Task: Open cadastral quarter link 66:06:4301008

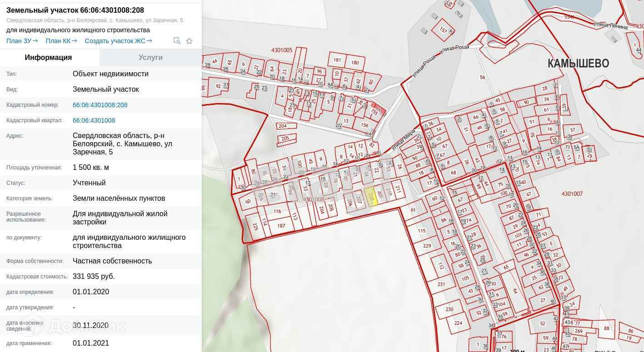Action: coord(94,120)
